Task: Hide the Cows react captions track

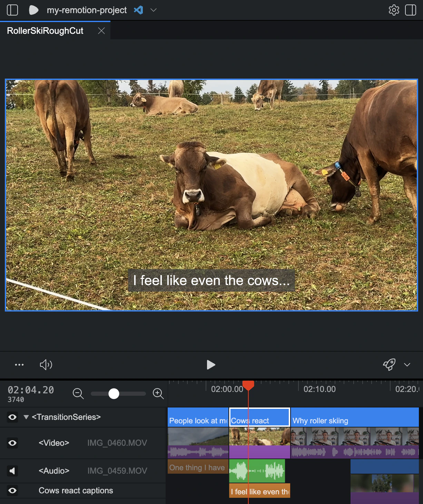Action: 12,491
